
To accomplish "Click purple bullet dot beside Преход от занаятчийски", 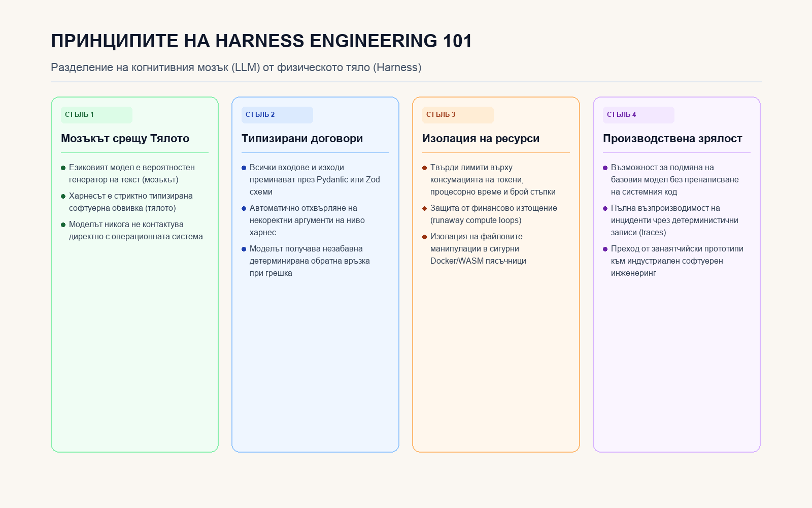I will pos(605,249).
